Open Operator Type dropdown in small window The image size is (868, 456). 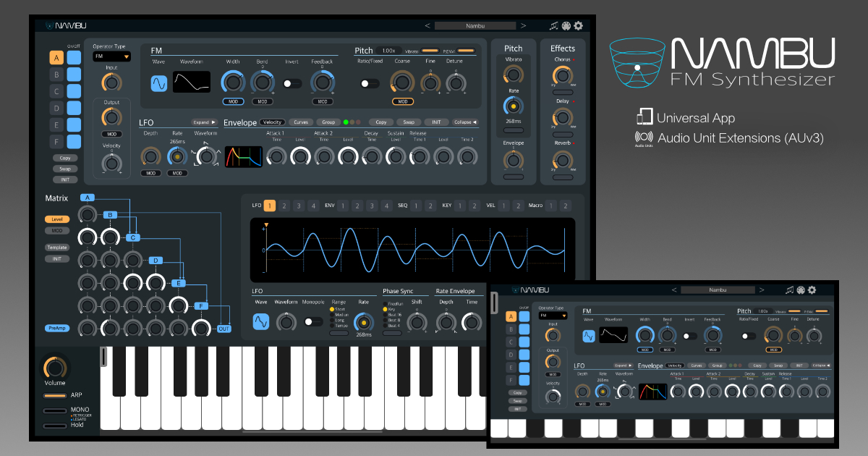click(x=553, y=316)
